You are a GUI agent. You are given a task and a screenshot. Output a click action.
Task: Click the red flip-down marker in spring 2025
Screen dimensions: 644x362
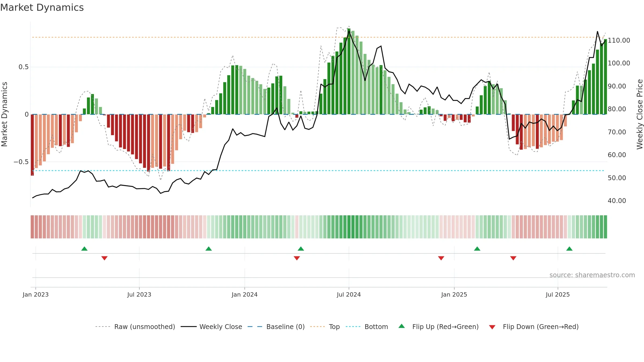[x=513, y=258]
